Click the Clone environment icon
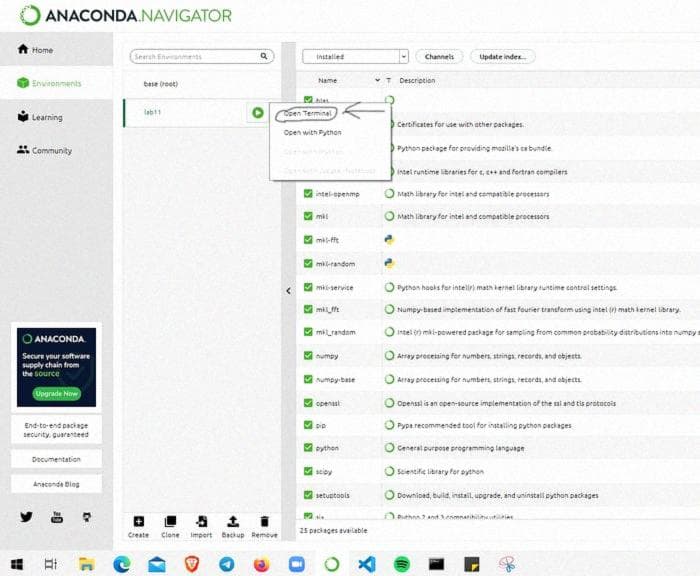The image size is (700, 576). [x=170, y=522]
